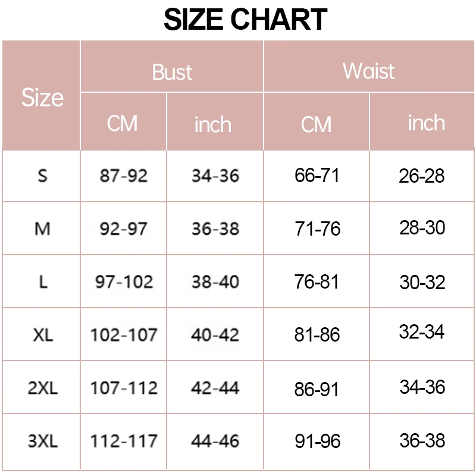Select the Waist inch subheader
Screen dimensions: 476x476
(x=426, y=123)
